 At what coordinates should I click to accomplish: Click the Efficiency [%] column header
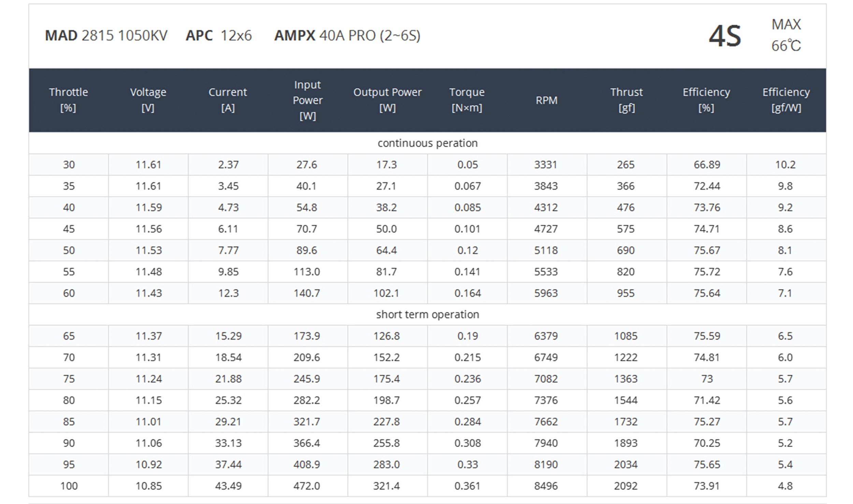[706, 100]
